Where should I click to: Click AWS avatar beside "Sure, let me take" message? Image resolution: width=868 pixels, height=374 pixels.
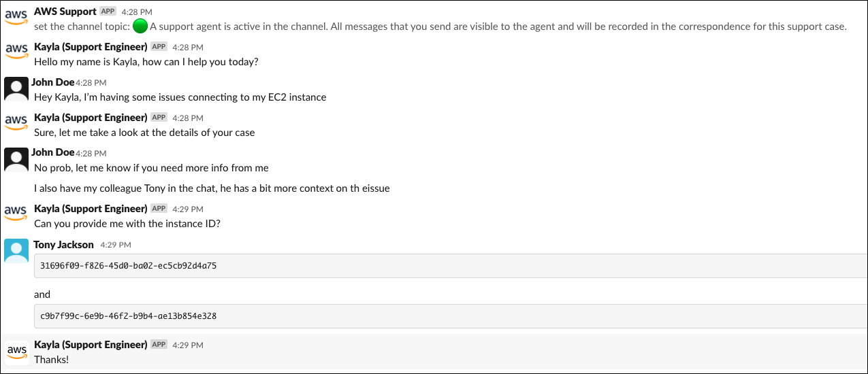[x=16, y=123]
